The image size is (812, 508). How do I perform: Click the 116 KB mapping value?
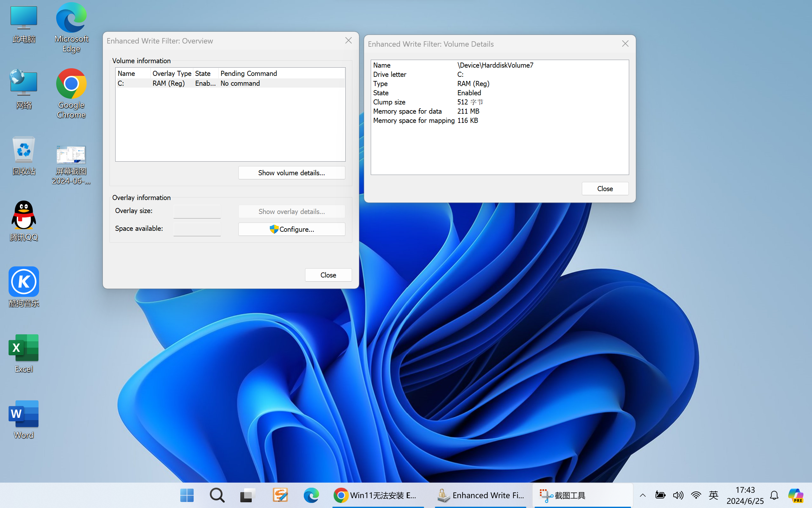(x=468, y=120)
